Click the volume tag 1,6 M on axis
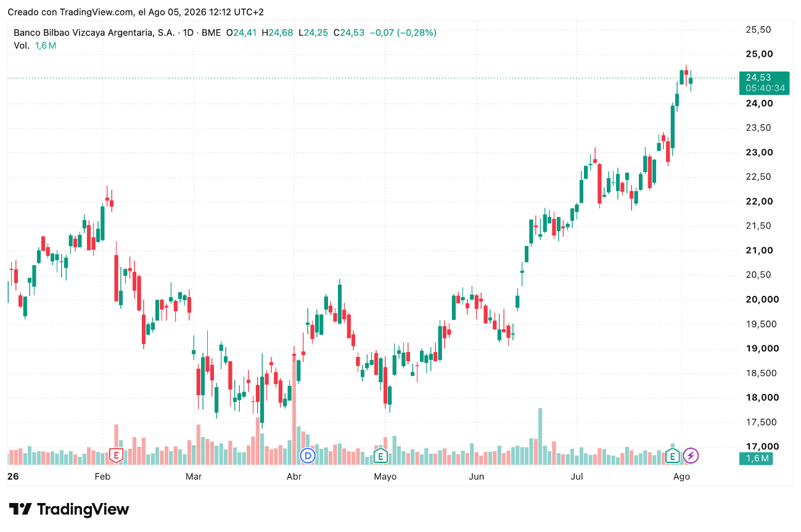This screenshot has height=532, width=801. [757, 458]
